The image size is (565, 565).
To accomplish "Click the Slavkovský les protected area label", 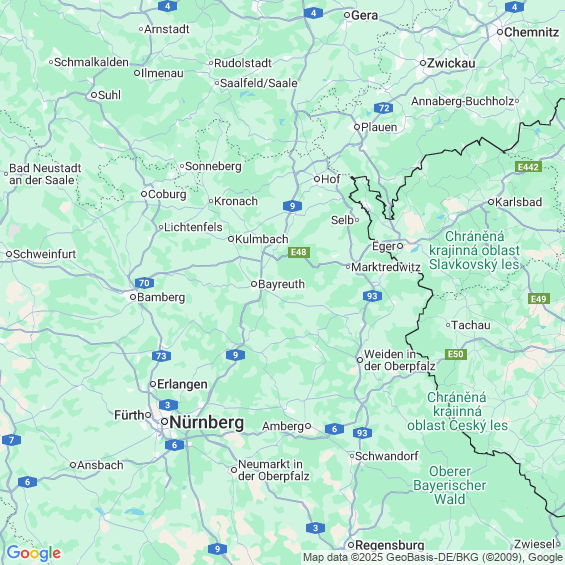I will (x=474, y=250).
